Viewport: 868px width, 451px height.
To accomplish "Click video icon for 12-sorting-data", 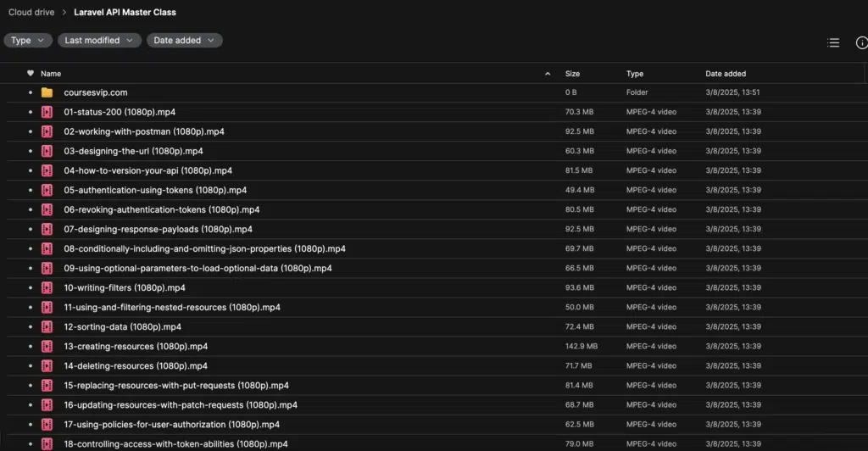I will click(47, 327).
